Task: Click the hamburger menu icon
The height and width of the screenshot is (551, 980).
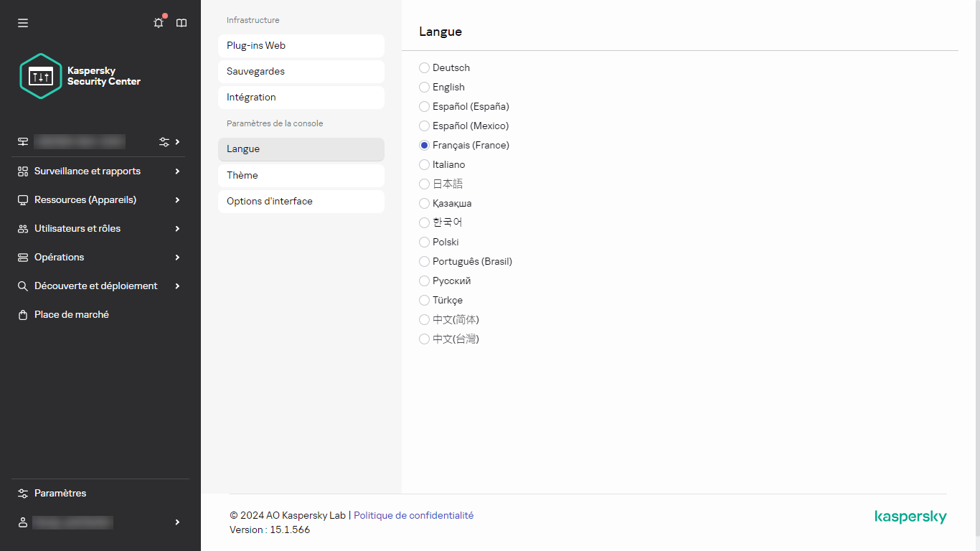Action: (23, 23)
